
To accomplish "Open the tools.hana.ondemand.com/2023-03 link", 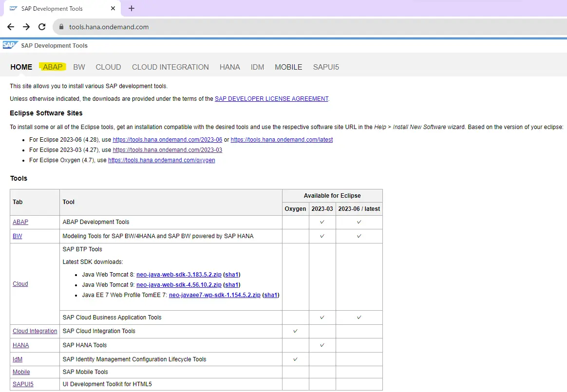I will (x=168, y=149).
